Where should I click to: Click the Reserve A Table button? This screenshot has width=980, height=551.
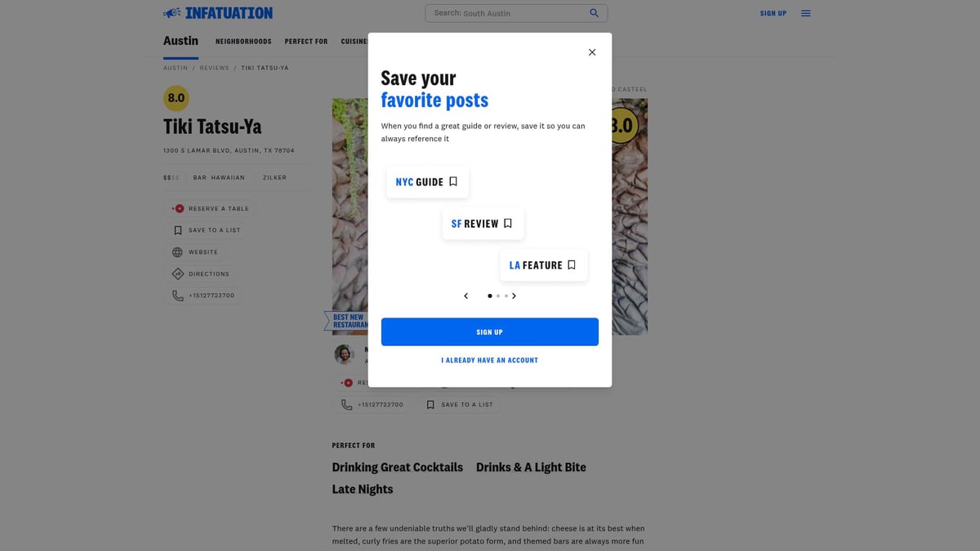[x=211, y=208]
